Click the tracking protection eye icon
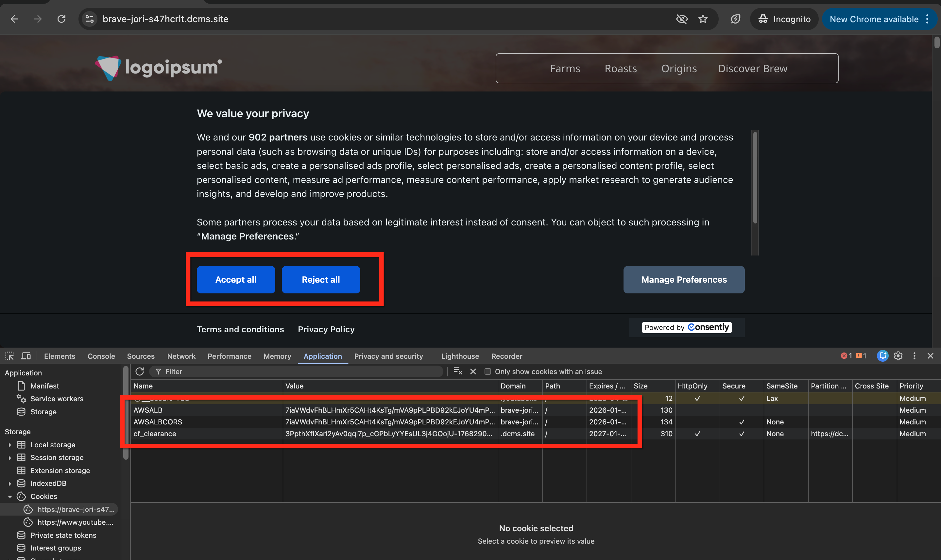The width and height of the screenshot is (941, 560). click(x=682, y=19)
